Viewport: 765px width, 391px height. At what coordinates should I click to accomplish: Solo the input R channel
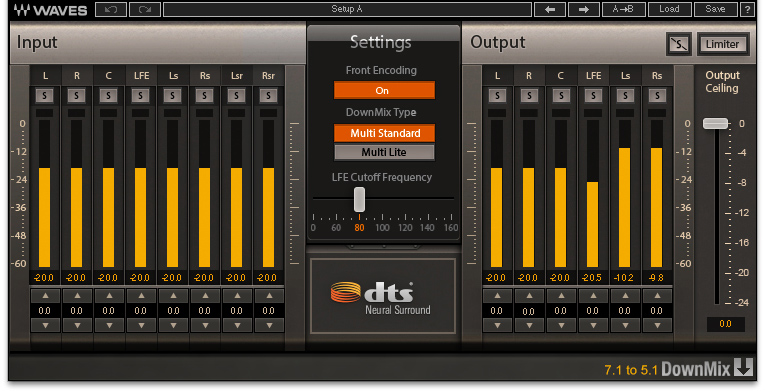77,96
